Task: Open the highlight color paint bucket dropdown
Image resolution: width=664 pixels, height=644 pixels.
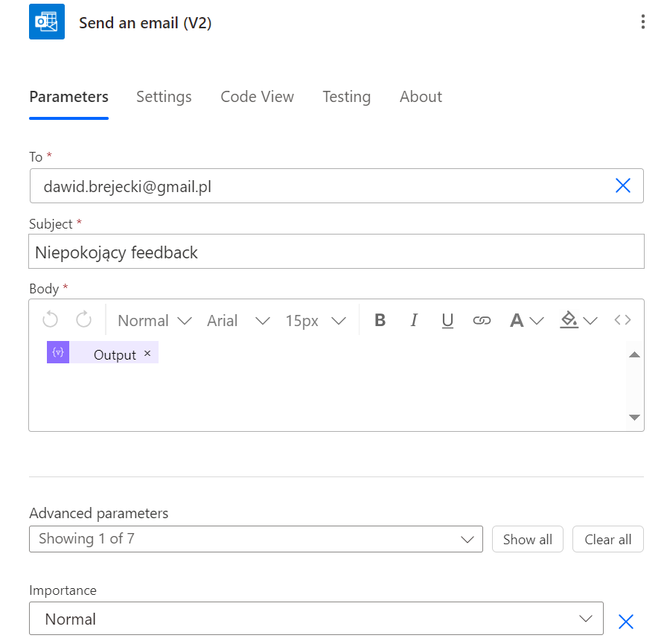Action: click(x=579, y=320)
